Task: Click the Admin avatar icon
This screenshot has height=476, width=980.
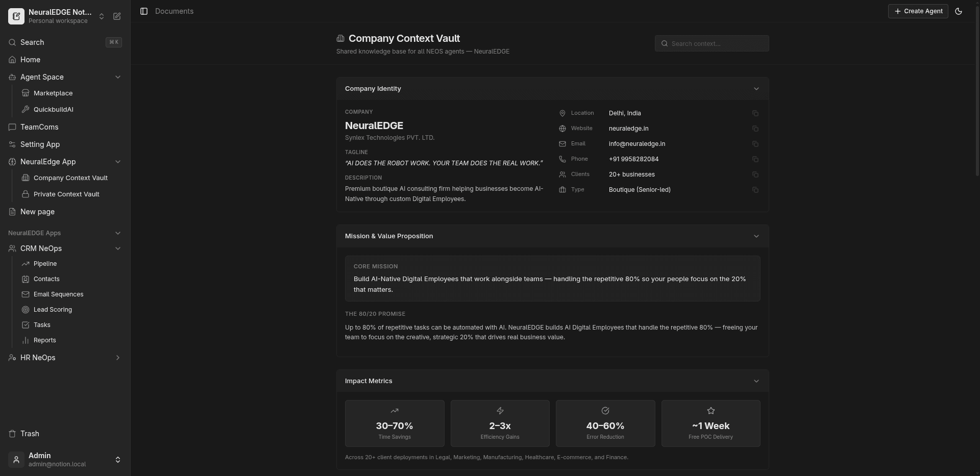Action: 16,460
